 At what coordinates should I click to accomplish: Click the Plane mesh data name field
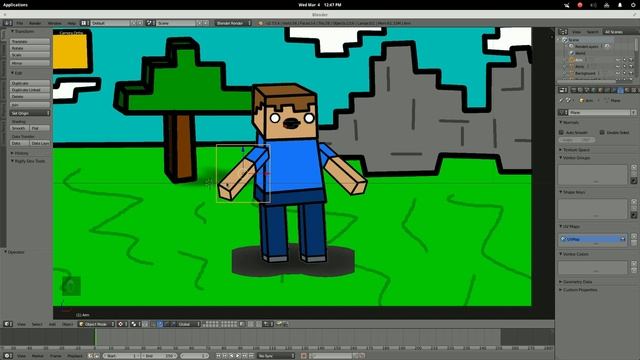click(600, 112)
